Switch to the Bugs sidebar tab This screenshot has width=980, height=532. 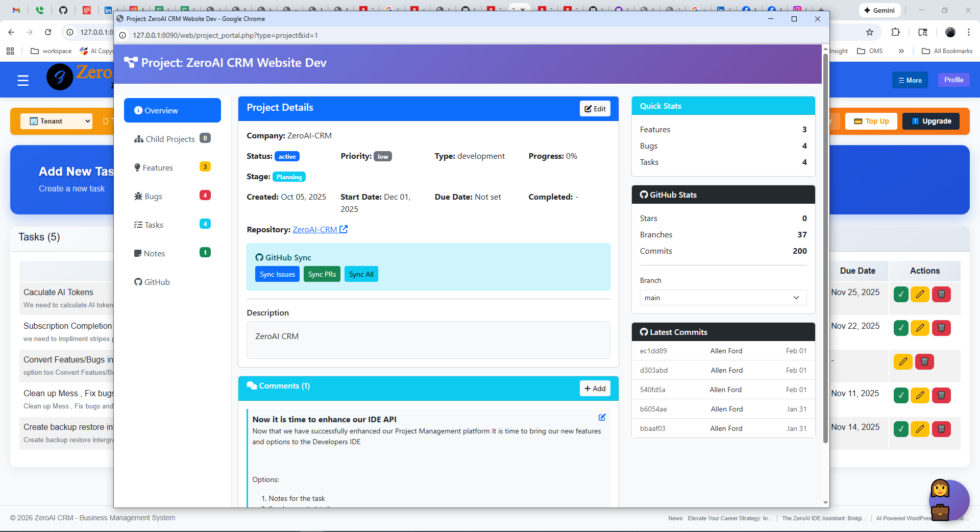tap(153, 197)
